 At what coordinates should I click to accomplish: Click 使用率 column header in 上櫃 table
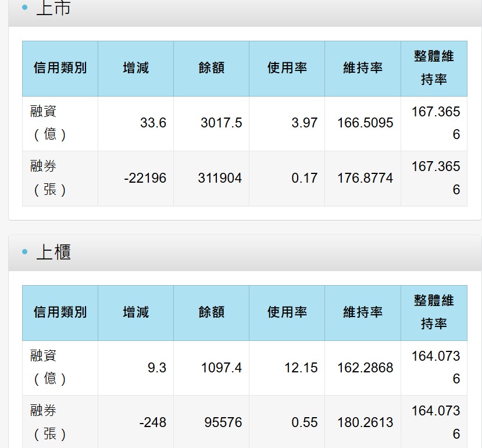click(287, 312)
